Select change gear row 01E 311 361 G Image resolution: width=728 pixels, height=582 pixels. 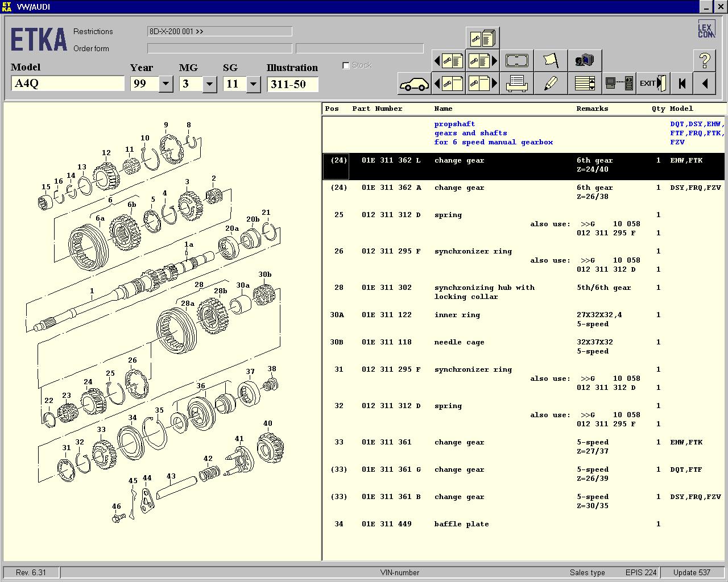click(524, 474)
